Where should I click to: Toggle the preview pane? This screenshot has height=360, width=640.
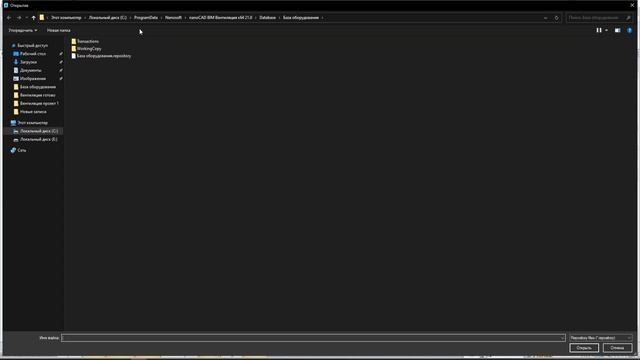[618, 30]
